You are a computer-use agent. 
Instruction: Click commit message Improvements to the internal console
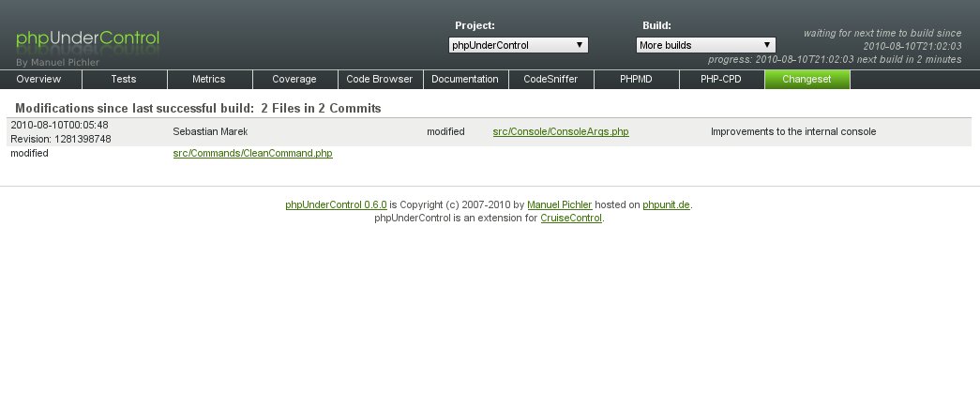coord(793,132)
